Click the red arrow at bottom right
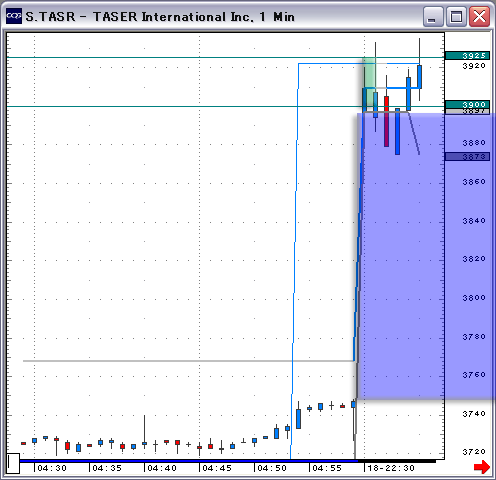This screenshot has height=480, width=496. coord(482,467)
